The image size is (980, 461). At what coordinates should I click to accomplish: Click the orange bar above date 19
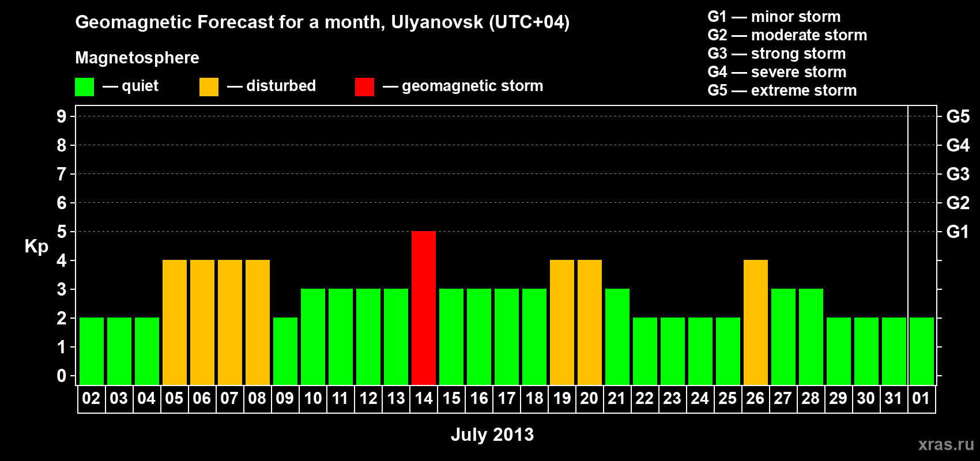(562, 322)
